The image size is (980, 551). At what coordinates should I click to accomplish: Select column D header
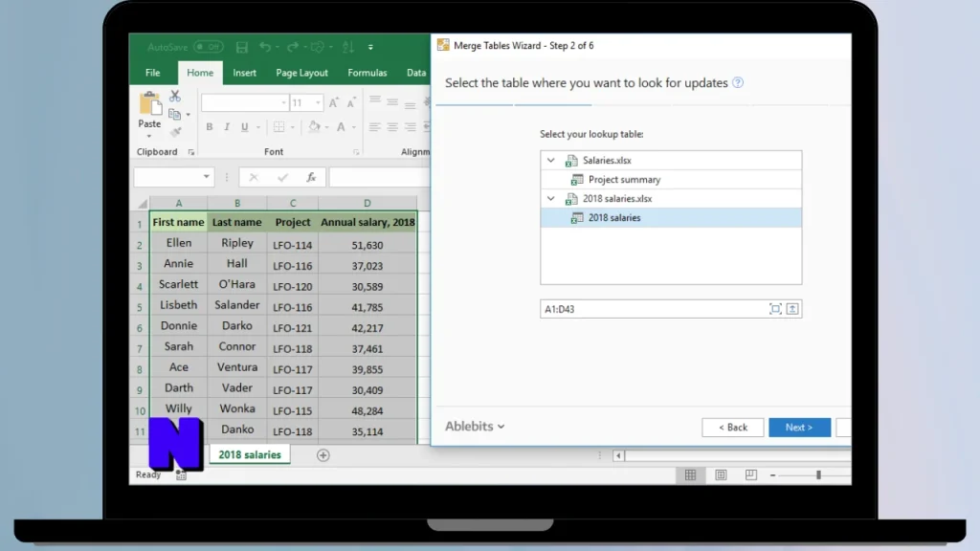click(367, 203)
